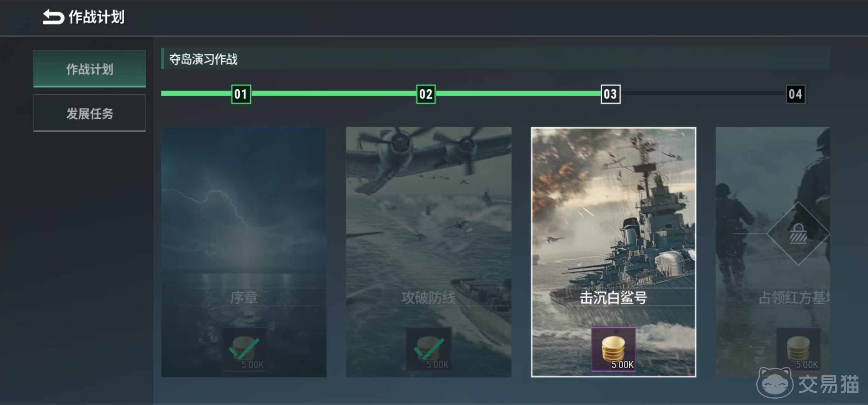This screenshot has height=405, width=868.
Task: Open the locked 占领红方基地 mission card
Action: coord(773,252)
